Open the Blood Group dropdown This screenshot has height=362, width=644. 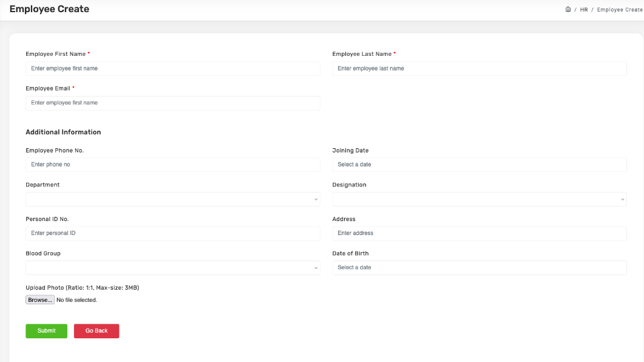(x=173, y=268)
